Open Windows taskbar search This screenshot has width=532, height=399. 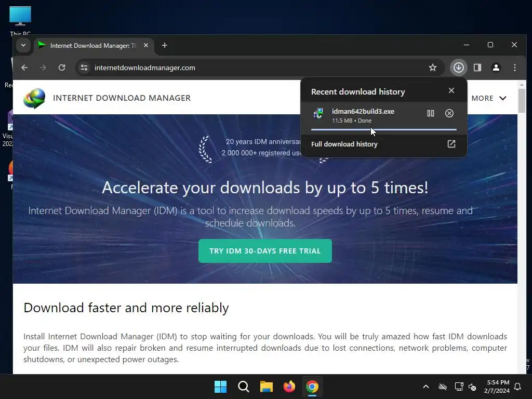(244, 387)
